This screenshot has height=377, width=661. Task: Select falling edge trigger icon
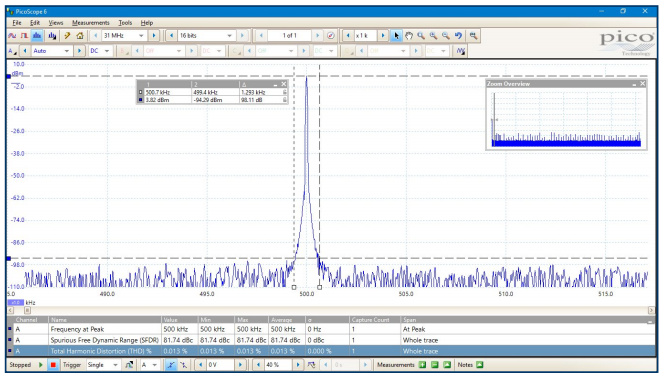pyautogui.click(x=184, y=365)
